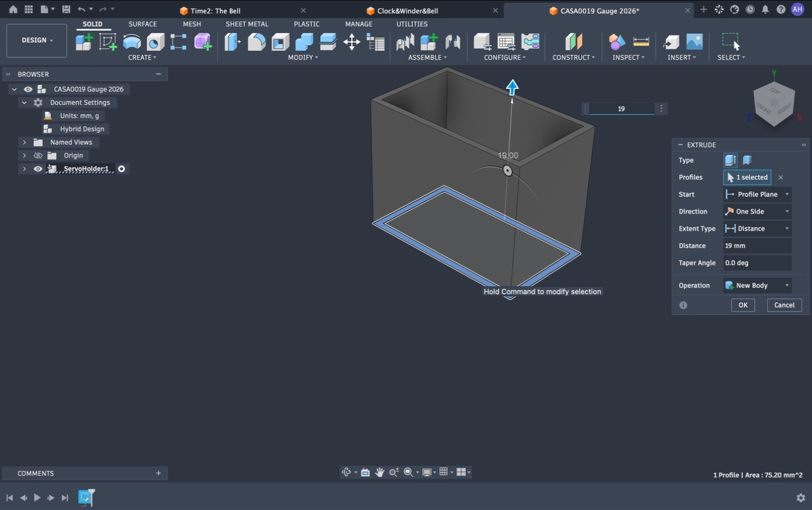Viewport: 812px width, 510px height.
Task: Click the Taper Angle 0.0 deg field
Action: [x=758, y=263]
